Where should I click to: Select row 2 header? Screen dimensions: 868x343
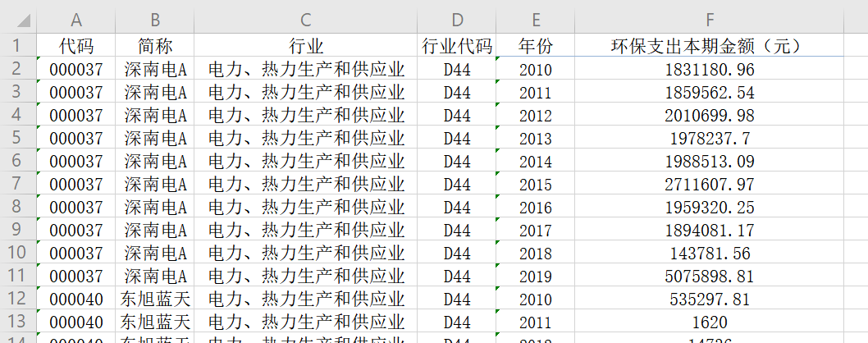(x=16, y=68)
